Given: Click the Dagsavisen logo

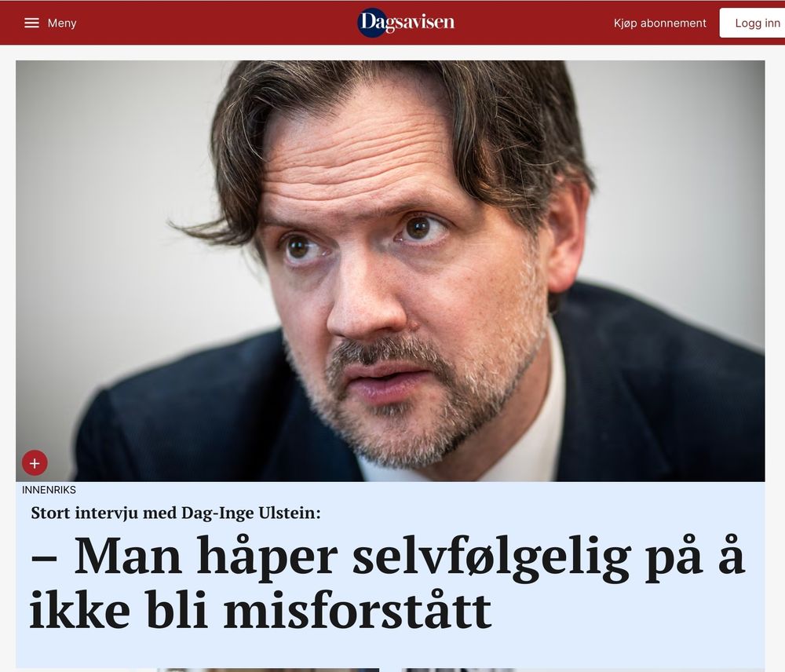Looking at the screenshot, I should [x=406, y=23].
